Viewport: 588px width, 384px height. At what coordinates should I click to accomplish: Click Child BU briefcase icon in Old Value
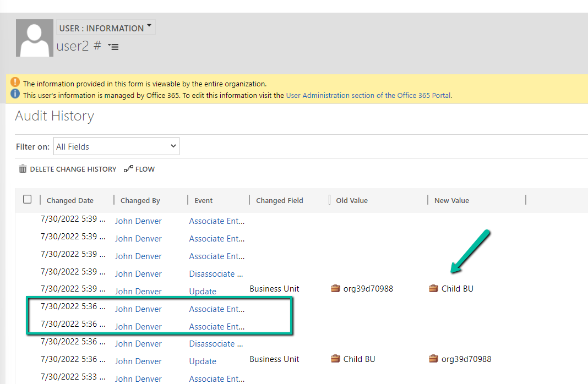click(x=335, y=359)
